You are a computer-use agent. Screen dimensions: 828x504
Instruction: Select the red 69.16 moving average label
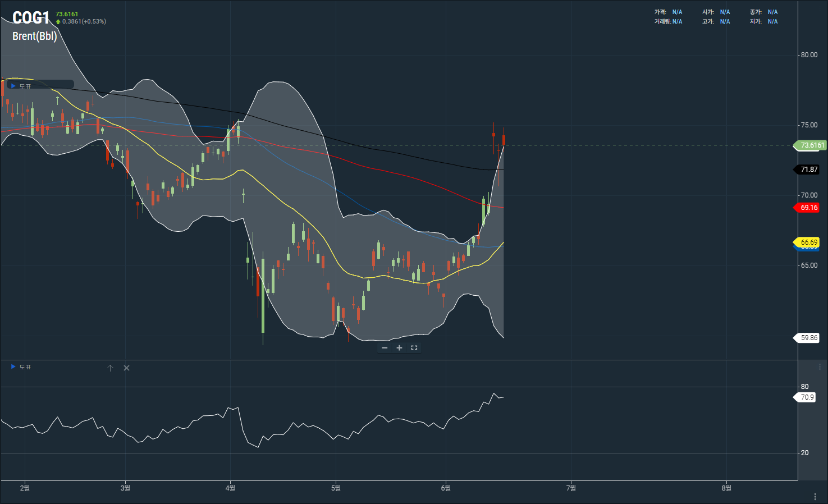click(808, 208)
